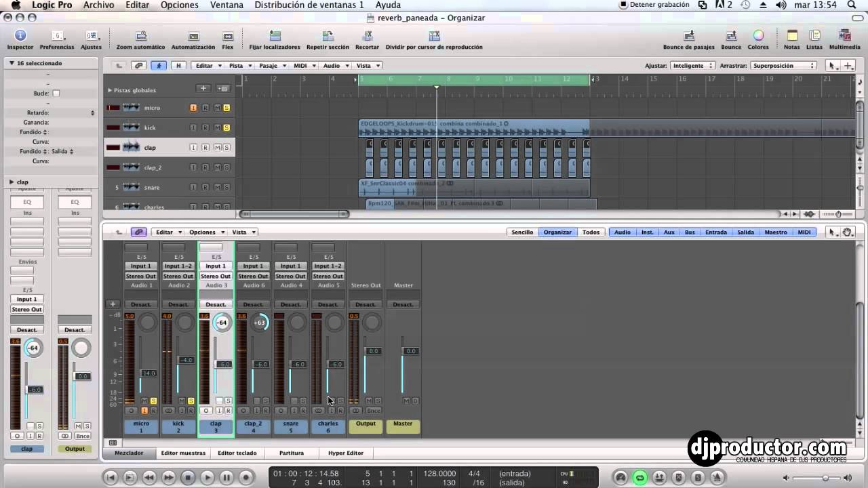Switch to the Hyper Editor tab
Screen dimensions: 868x488
[346, 453]
